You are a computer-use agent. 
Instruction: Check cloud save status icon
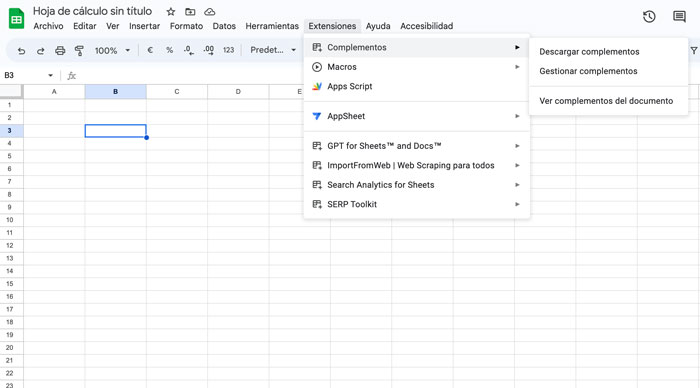210,12
